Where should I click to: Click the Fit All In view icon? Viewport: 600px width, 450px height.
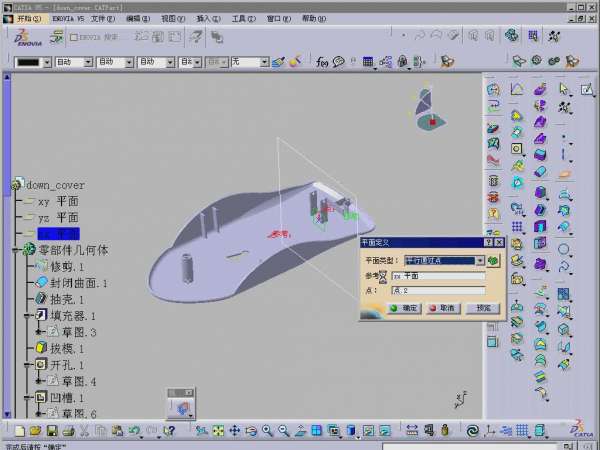[x=218, y=431]
